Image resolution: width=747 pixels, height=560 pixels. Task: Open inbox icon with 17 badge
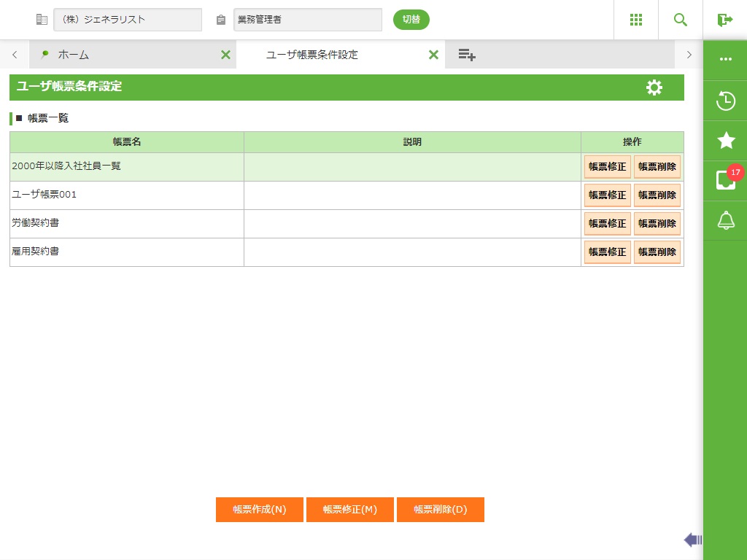point(725,180)
